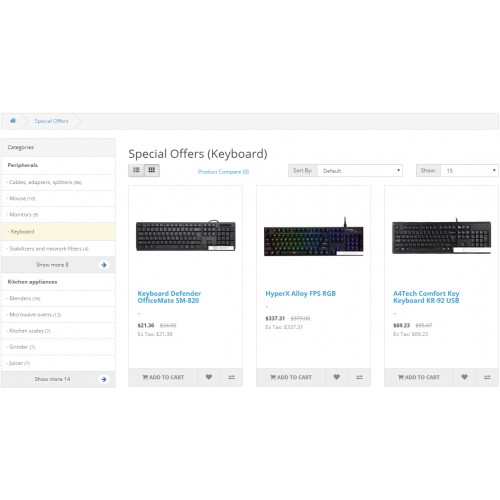Viewport: 500px width, 500px height.
Task: Select the highlighted Keyboard category
Action: click(x=58, y=232)
